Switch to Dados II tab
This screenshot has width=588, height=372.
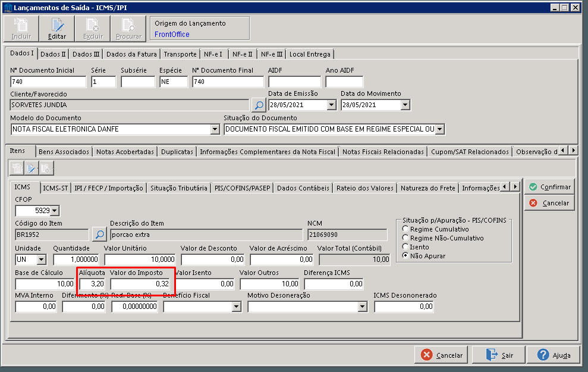click(53, 54)
